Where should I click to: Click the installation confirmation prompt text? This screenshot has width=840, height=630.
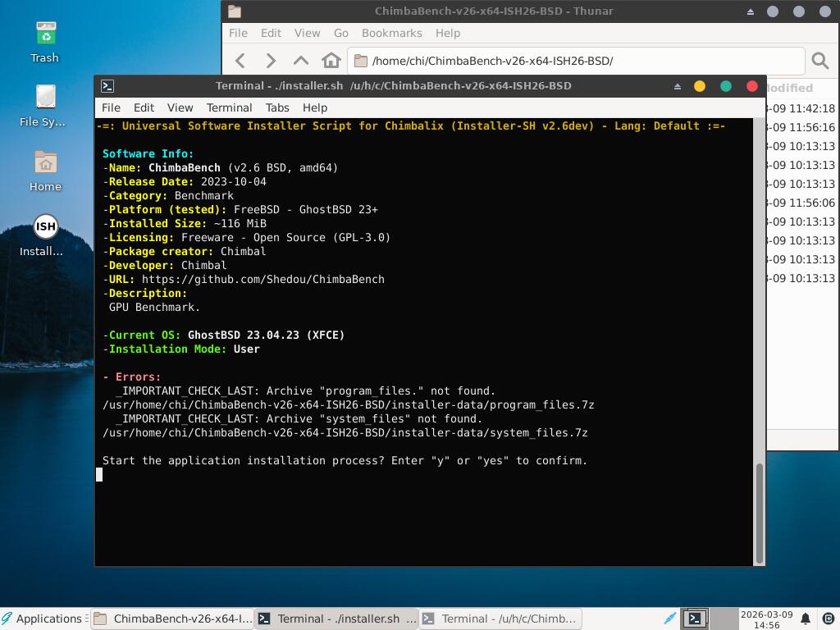(x=345, y=461)
